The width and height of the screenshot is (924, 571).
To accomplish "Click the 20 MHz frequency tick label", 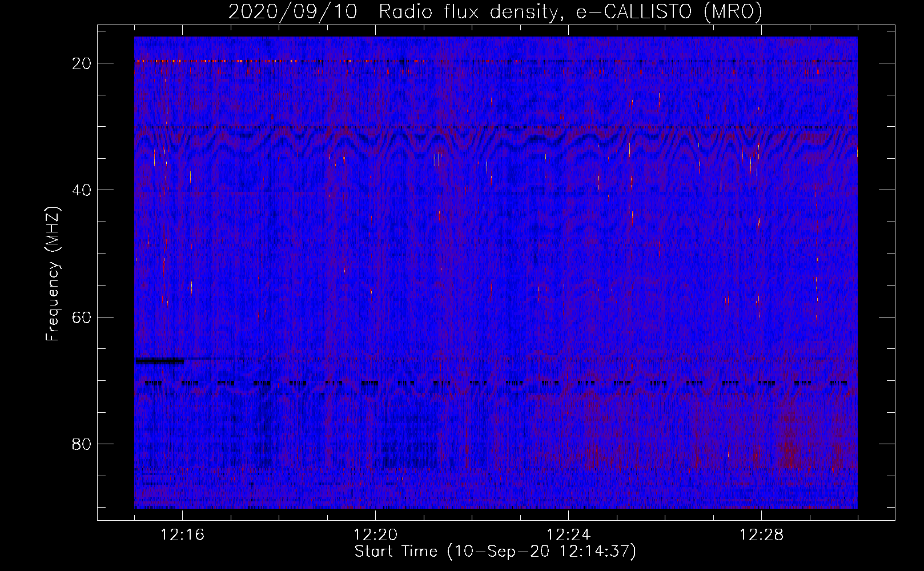I will [82, 63].
